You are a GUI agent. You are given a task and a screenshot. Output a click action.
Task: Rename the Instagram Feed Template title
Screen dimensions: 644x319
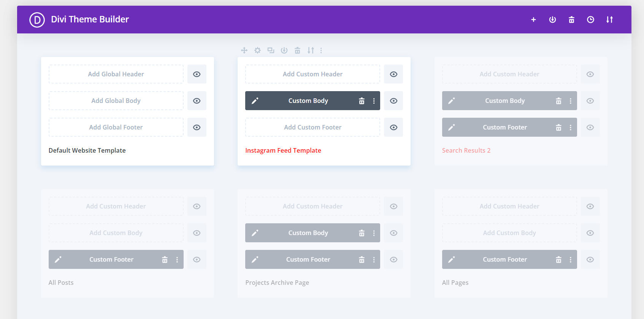coord(283,150)
